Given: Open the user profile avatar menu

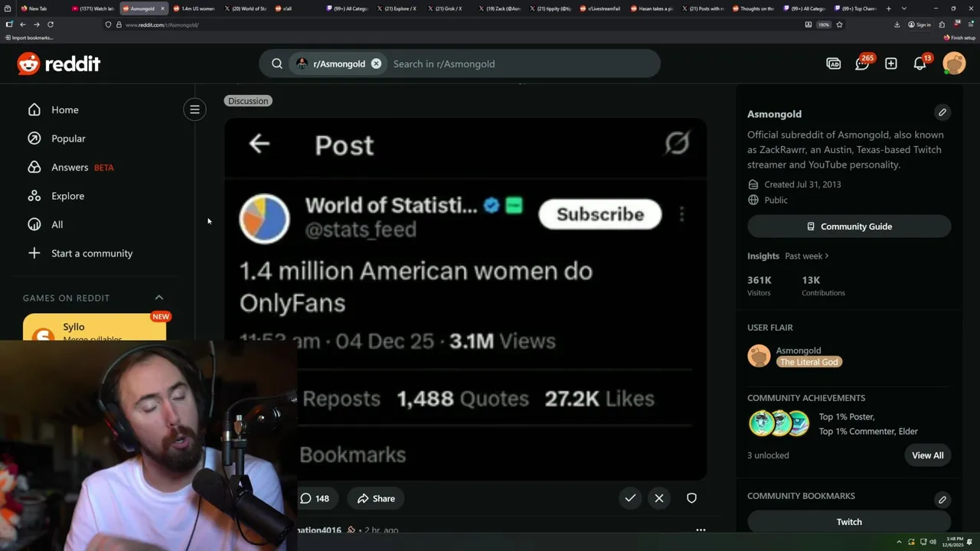Looking at the screenshot, I should click(954, 64).
